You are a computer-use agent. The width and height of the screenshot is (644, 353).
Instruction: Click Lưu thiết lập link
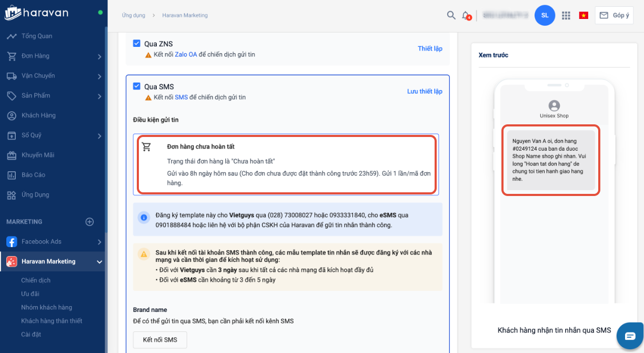[x=425, y=91]
